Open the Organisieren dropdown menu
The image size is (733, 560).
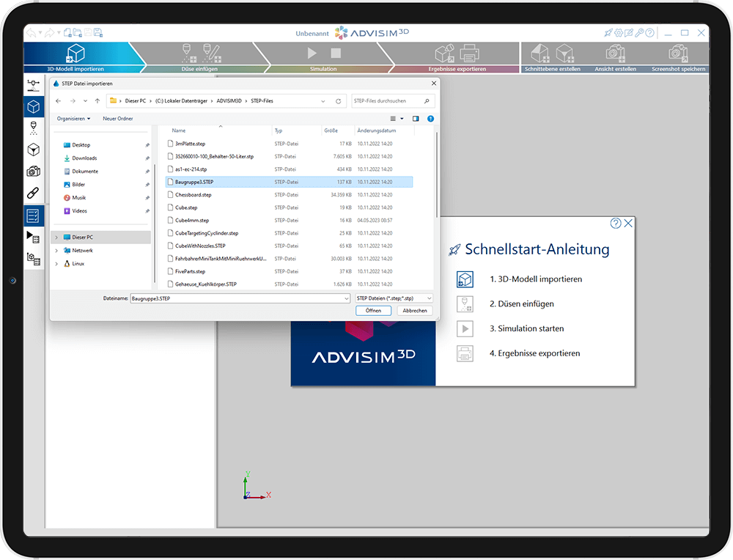74,119
